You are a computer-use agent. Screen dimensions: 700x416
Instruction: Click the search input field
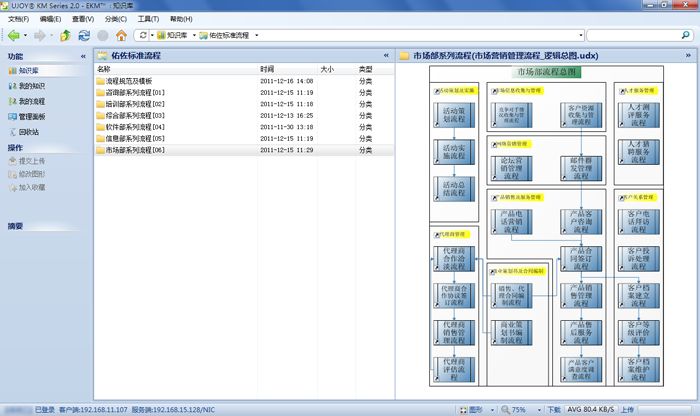(x=634, y=35)
